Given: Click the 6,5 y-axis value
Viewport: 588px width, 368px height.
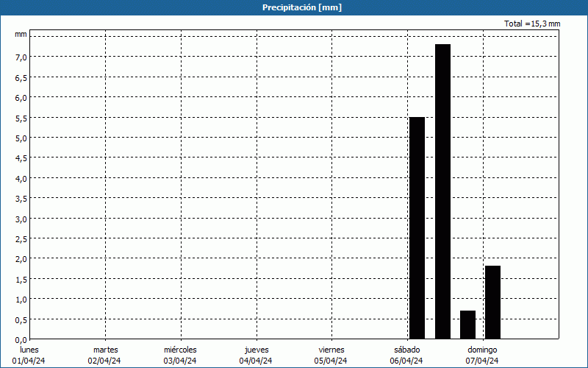Looking at the screenshot, I should pyautogui.click(x=21, y=77).
